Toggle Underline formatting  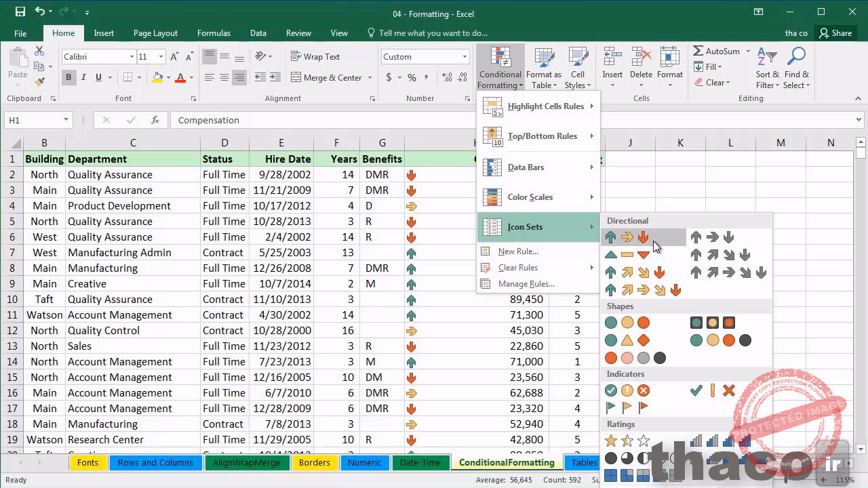tap(98, 78)
